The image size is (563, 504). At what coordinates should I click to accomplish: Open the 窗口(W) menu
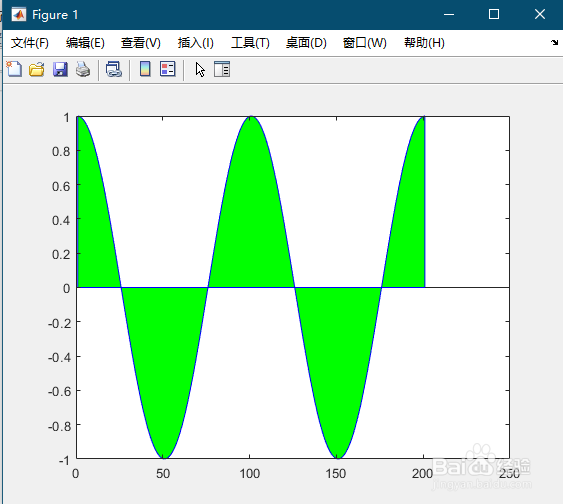click(x=364, y=43)
